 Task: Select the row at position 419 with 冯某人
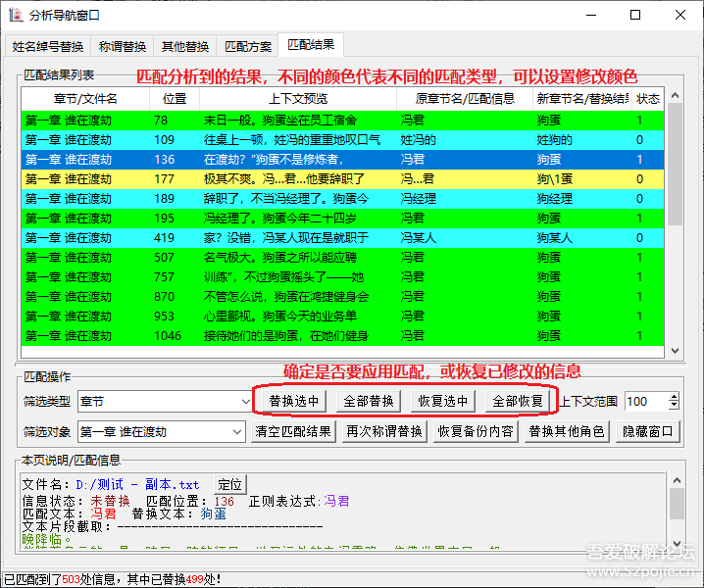click(342, 238)
